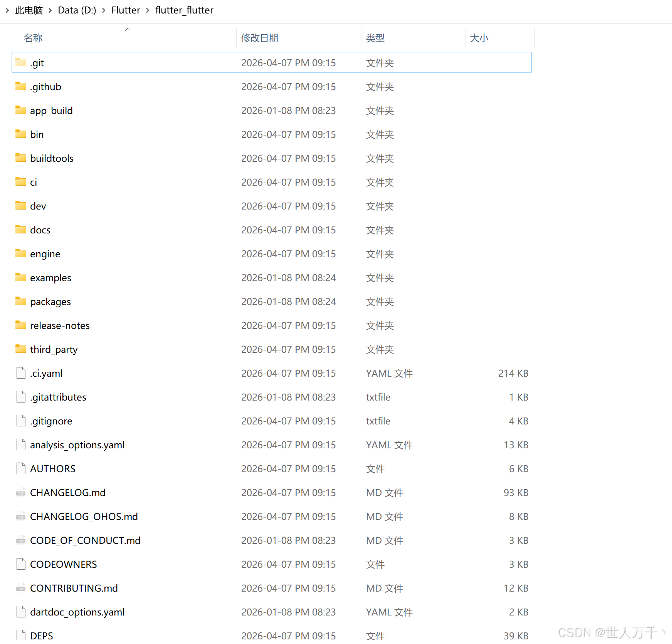Select the analysis_options.yaml file name

[77, 445]
